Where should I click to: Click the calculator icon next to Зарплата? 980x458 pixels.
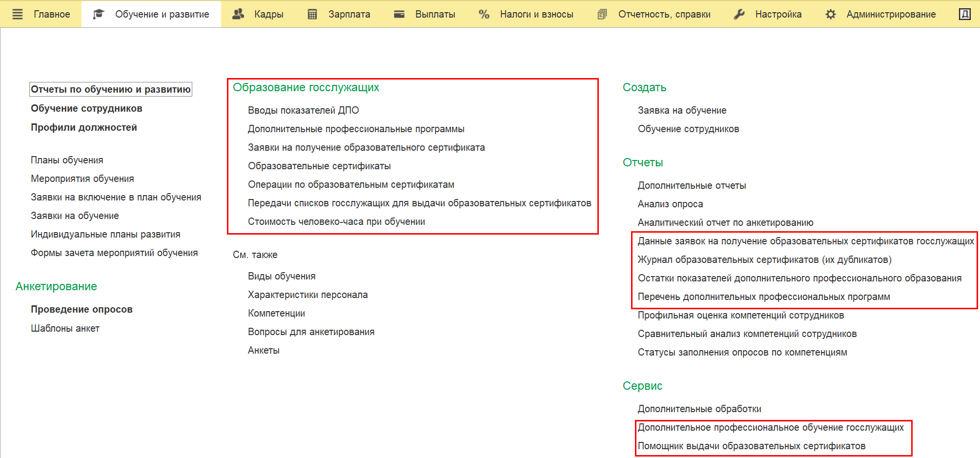[312, 14]
